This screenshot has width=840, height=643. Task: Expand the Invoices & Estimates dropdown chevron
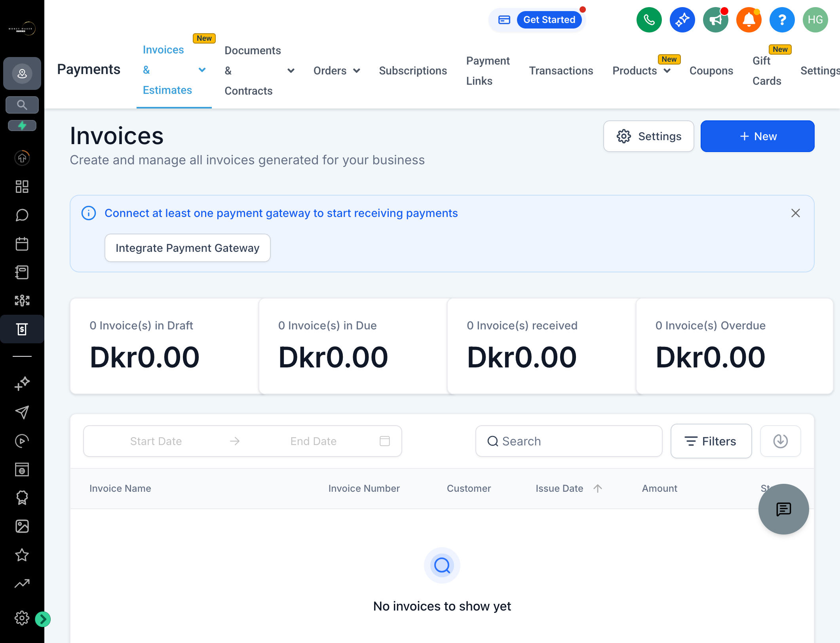202,70
